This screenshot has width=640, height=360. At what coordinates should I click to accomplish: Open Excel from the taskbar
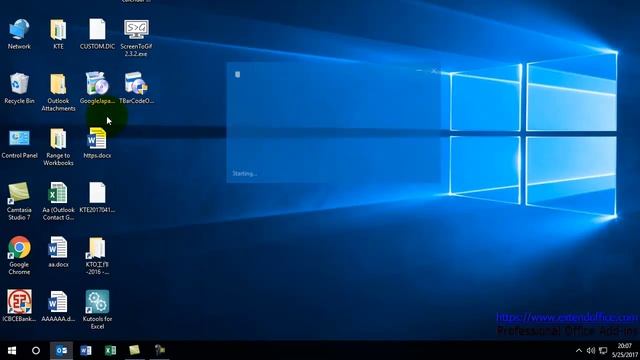[x=110, y=350]
